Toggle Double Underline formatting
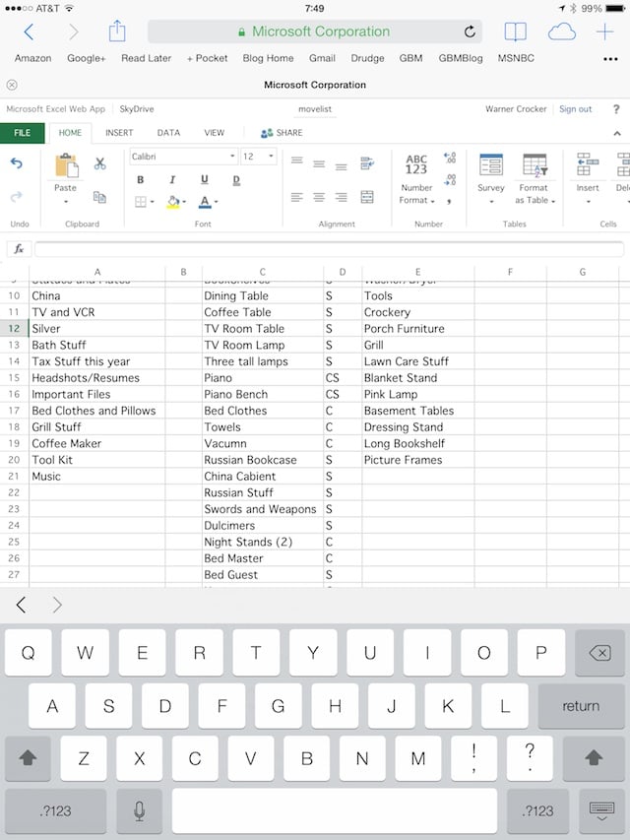 [236, 179]
